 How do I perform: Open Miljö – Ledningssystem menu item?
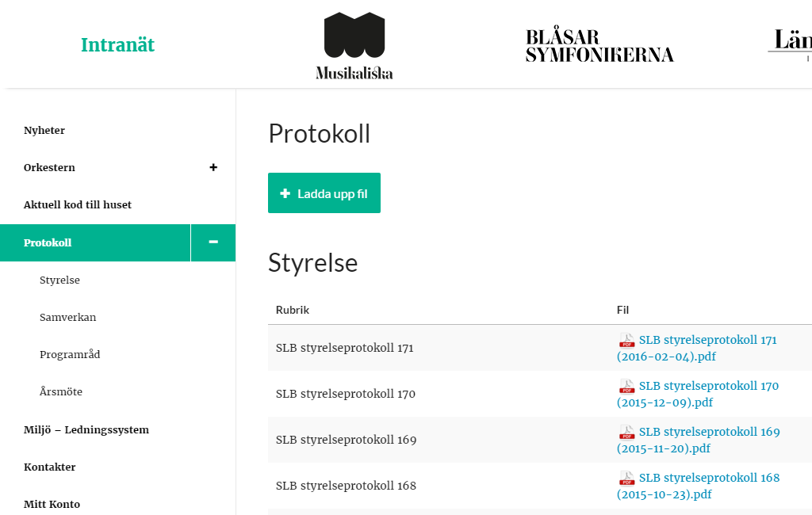(86, 429)
